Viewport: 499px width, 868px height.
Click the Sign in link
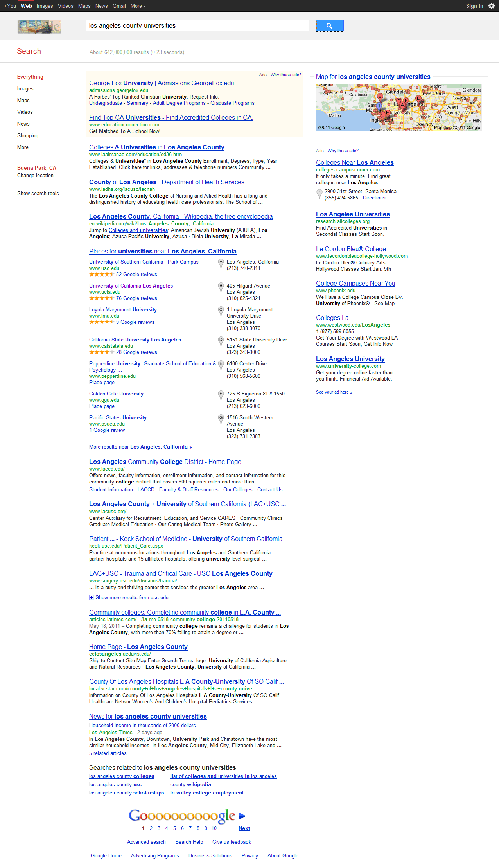(474, 6)
